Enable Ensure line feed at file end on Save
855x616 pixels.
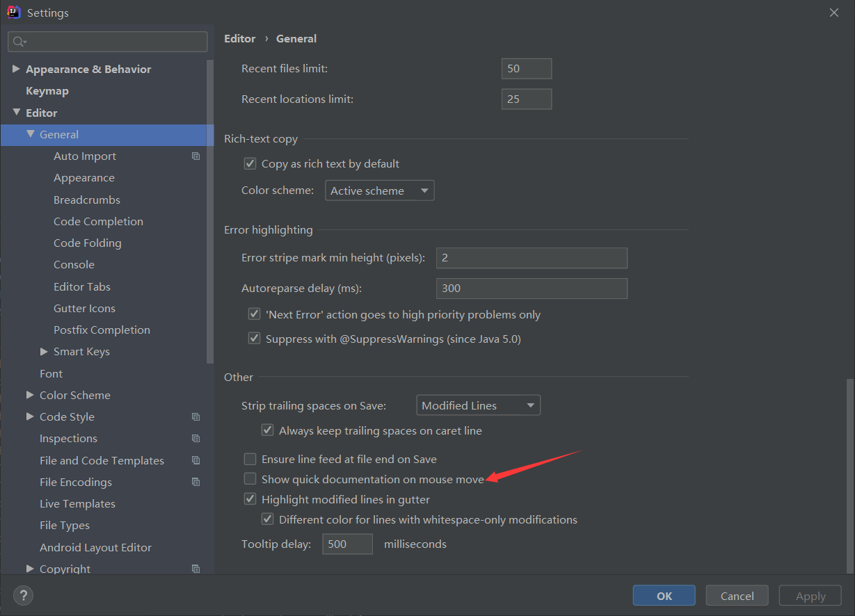click(x=250, y=459)
